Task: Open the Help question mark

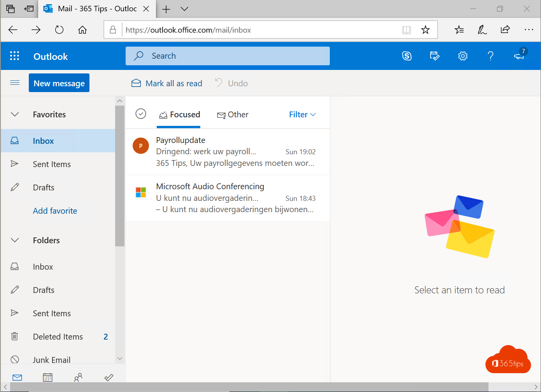Action: [490, 56]
